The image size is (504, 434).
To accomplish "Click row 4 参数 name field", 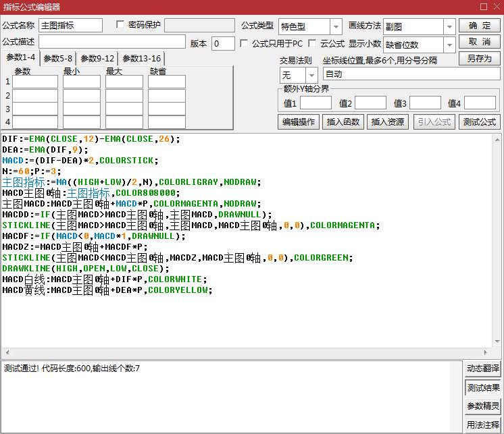I will [x=35, y=122].
